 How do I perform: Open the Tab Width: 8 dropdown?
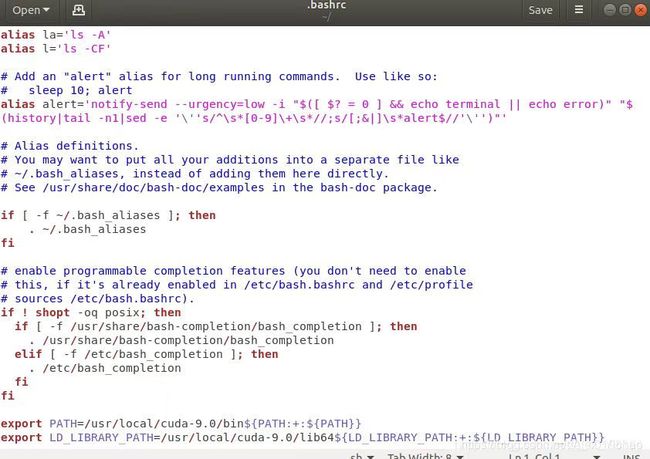click(425, 456)
